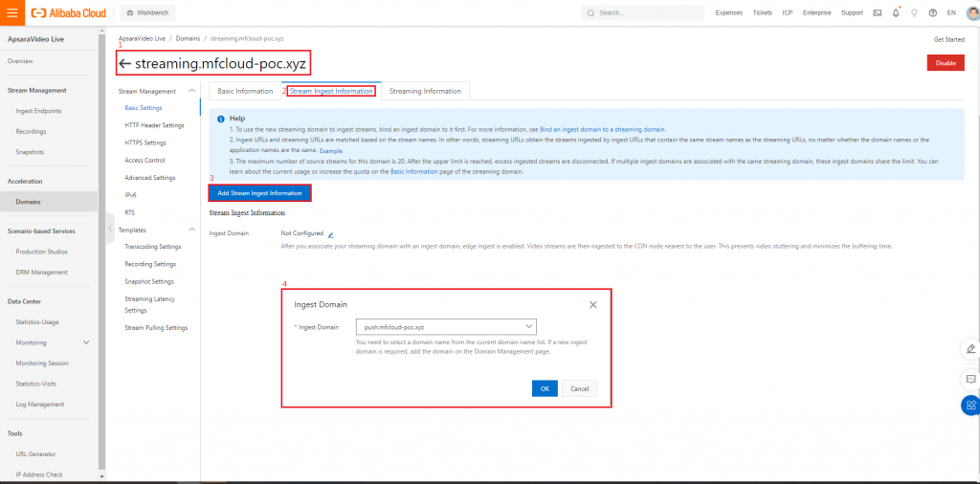Image resolution: width=980 pixels, height=484 pixels.
Task: Open the Streaming Information tab
Action: pyautogui.click(x=425, y=91)
